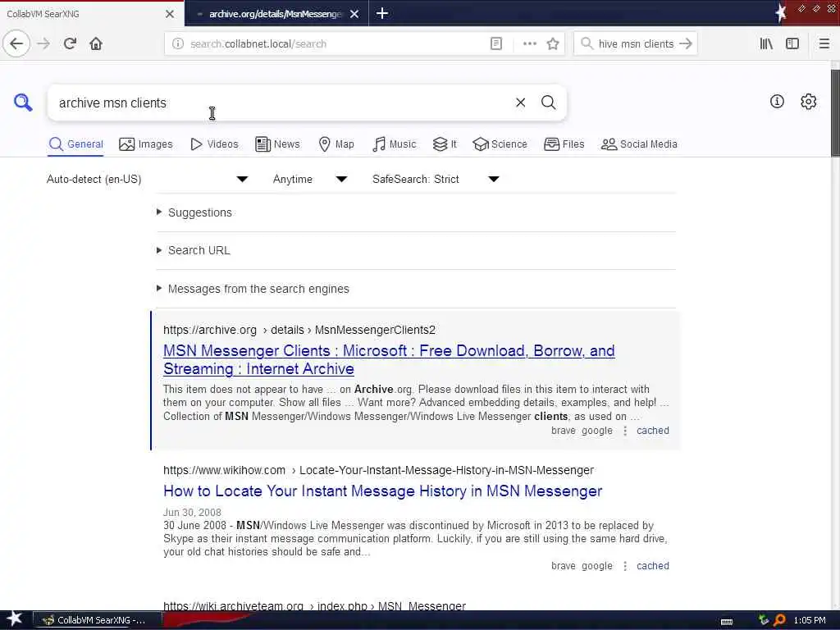Click the keyboard tray icon
Viewport: 840px width, 630px height.
pyautogui.click(x=727, y=622)
